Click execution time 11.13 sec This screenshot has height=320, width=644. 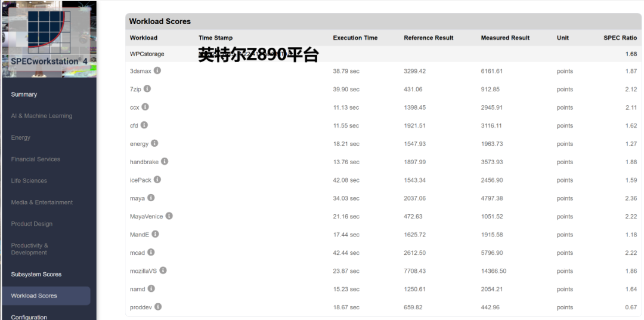pos(346,107)
